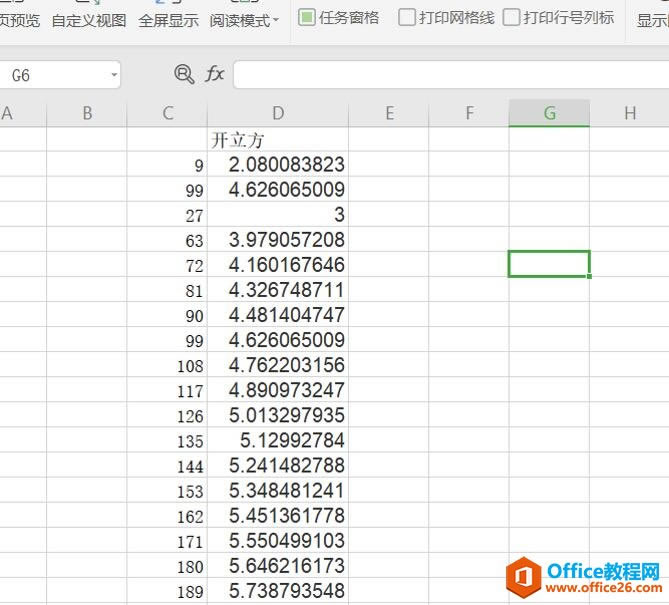Image resolution: width=669 pixels, height=605 pixels.
Task: Select cell showing 5.550499103
Action: [278, 540]
